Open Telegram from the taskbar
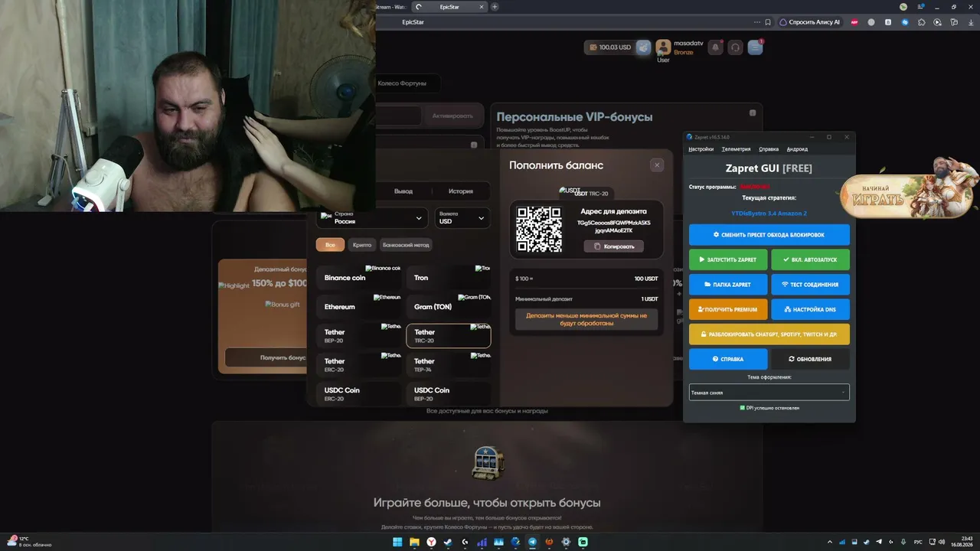This screenshot has height=551, width=980. click(532, 542)
